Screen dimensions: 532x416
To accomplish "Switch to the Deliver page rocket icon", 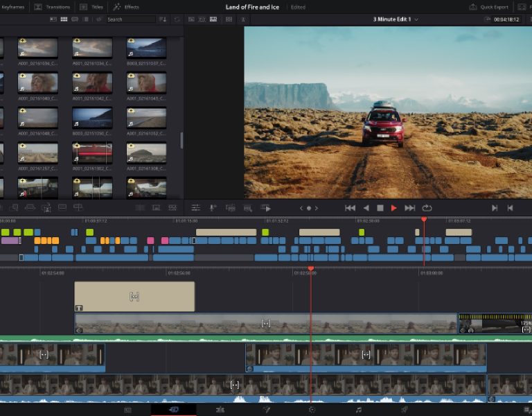I will (405, 410).
